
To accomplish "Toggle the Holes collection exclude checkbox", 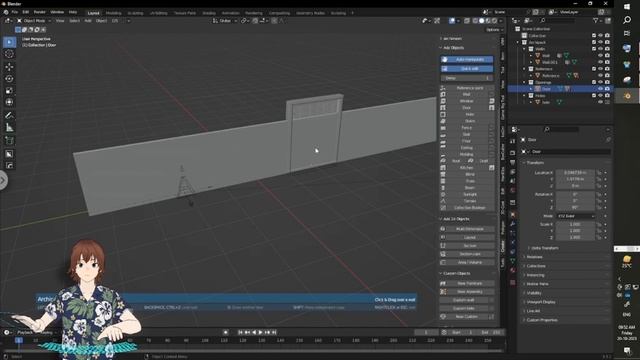I will point(594,96).
